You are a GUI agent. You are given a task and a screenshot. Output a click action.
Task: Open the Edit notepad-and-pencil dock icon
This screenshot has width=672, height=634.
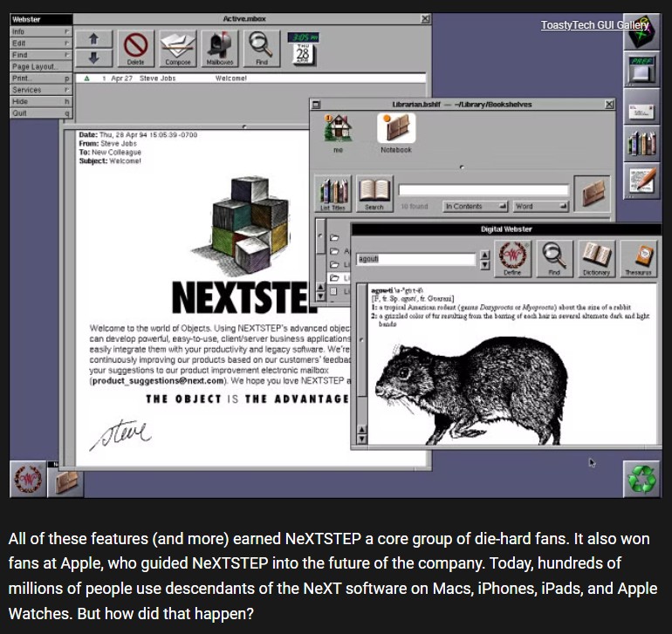641,181
